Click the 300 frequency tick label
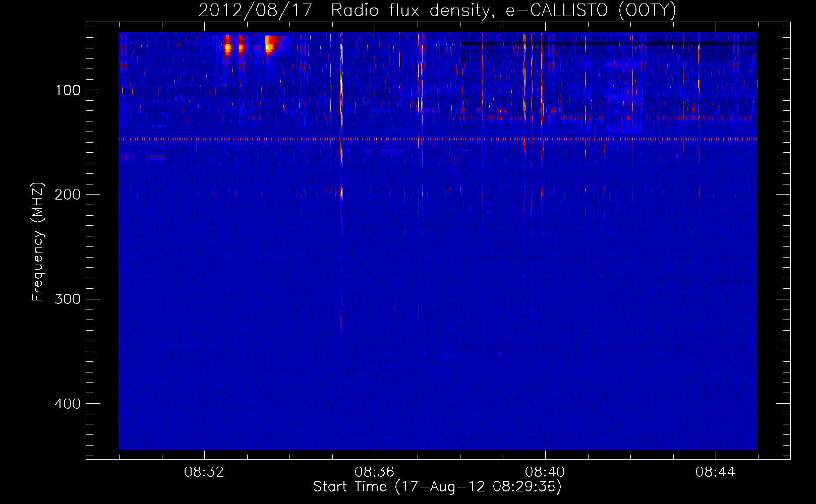 tap(68, 299)
